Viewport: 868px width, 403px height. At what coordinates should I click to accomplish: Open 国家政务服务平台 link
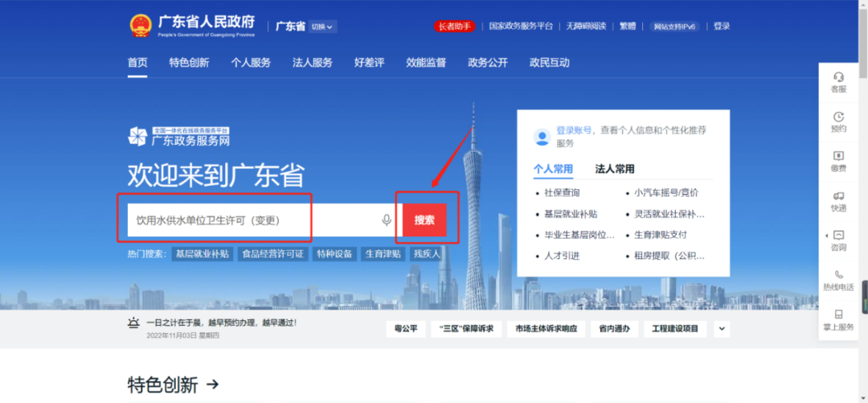click(521, 26)
